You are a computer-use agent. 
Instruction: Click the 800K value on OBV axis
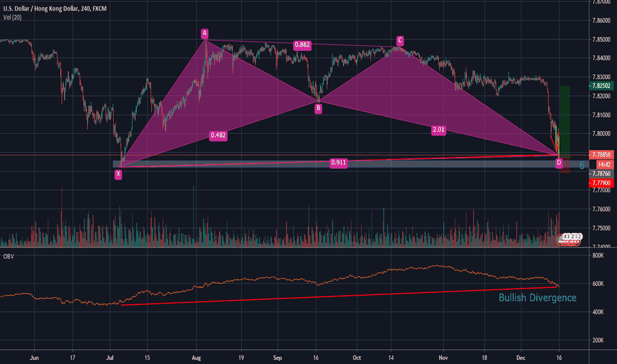pyautogui.click(x=598, y=255)
